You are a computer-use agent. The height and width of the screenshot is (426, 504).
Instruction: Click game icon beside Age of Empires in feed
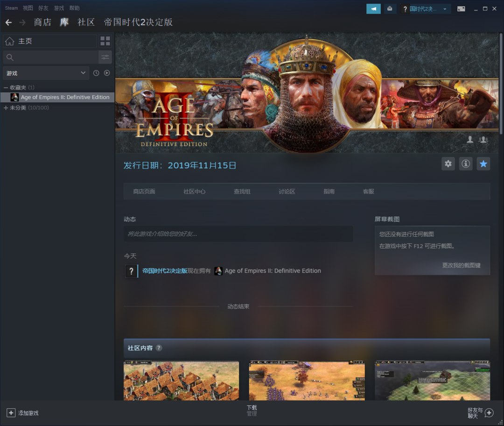(218, 271)
